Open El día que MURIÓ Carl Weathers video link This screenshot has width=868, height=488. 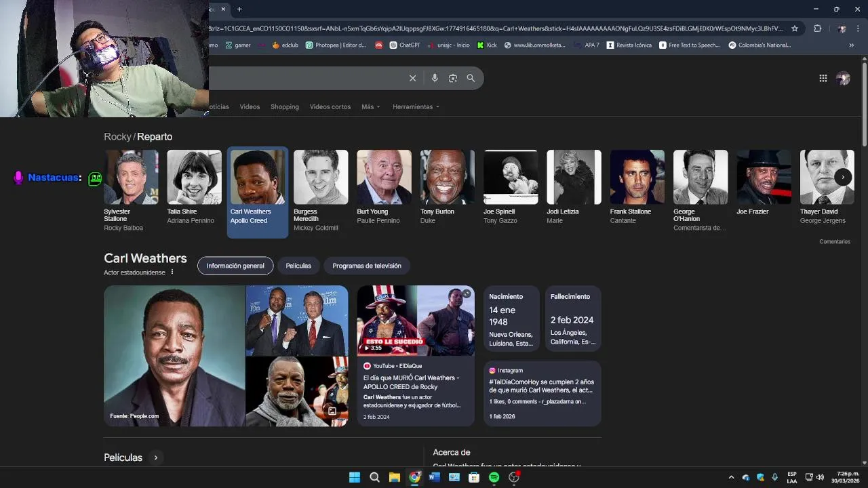(x=411, y=382)
